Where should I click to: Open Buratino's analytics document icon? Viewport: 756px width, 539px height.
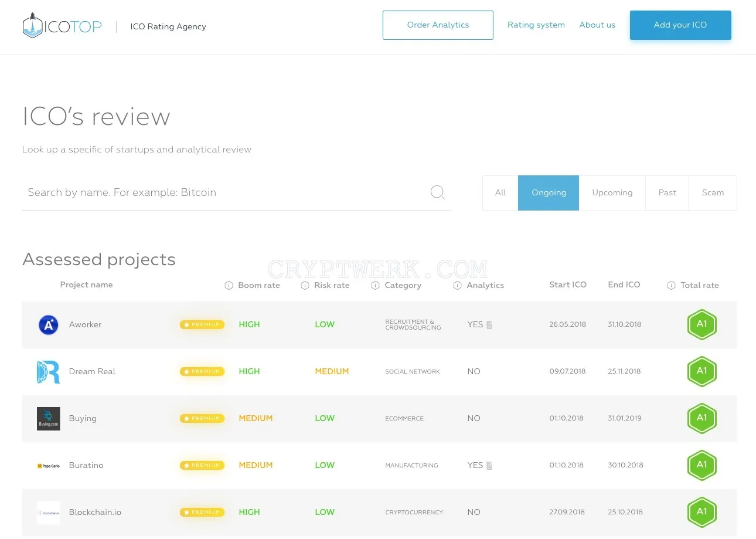click(x=489, y=466)
